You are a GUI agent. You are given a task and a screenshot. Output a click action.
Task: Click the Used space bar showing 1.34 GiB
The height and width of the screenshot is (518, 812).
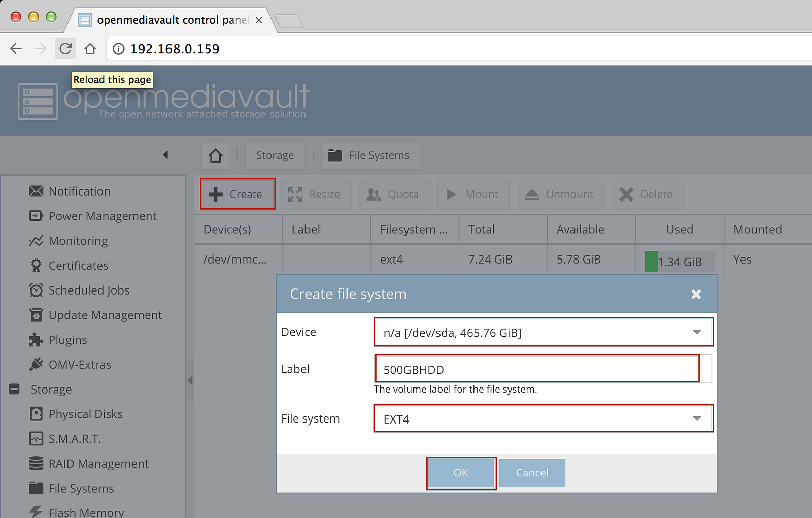(680, 262)
